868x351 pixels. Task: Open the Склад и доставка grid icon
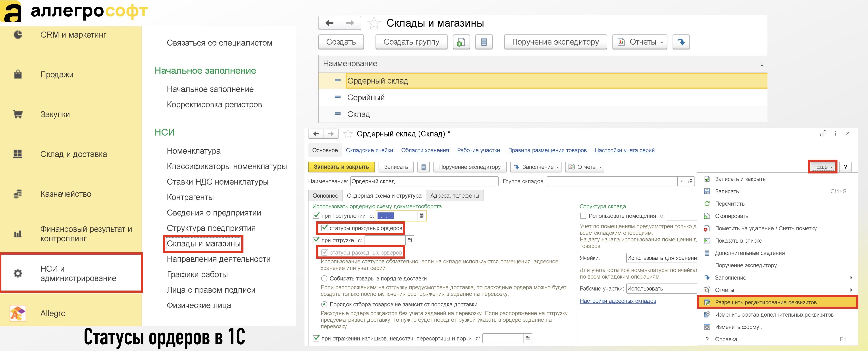click(17, 154)
